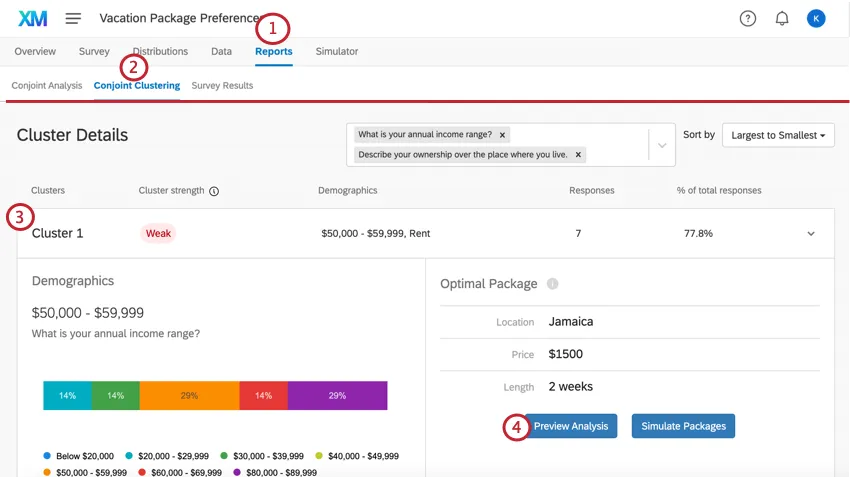The width and height of the screenshot is (850, 477).
Task: Click the XM logo icon
Action: 33,18
